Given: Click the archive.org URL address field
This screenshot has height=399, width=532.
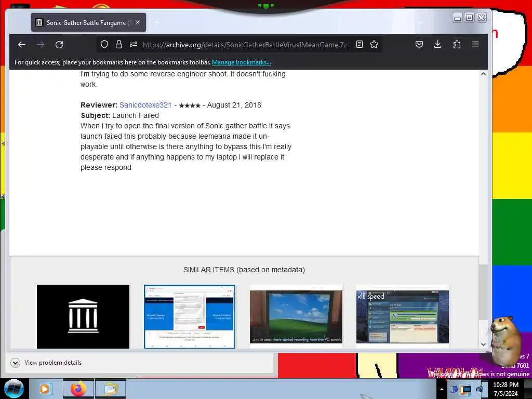Looking at the screenshot, I should point(244,45).
